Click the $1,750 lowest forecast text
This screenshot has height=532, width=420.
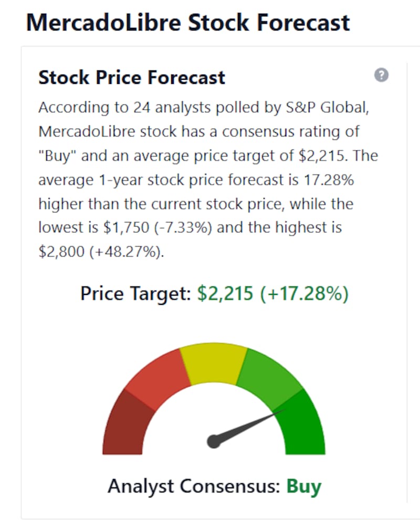(x=127, y=228)
